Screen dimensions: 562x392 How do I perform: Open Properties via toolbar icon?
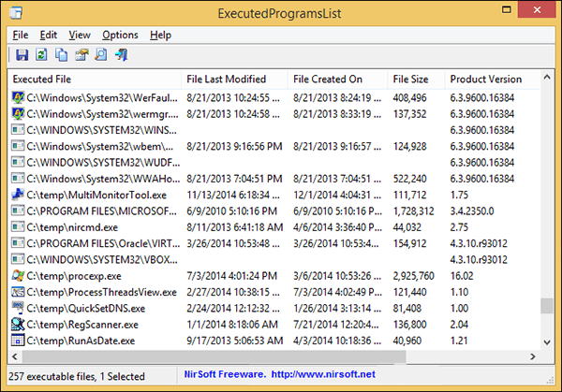81,55
